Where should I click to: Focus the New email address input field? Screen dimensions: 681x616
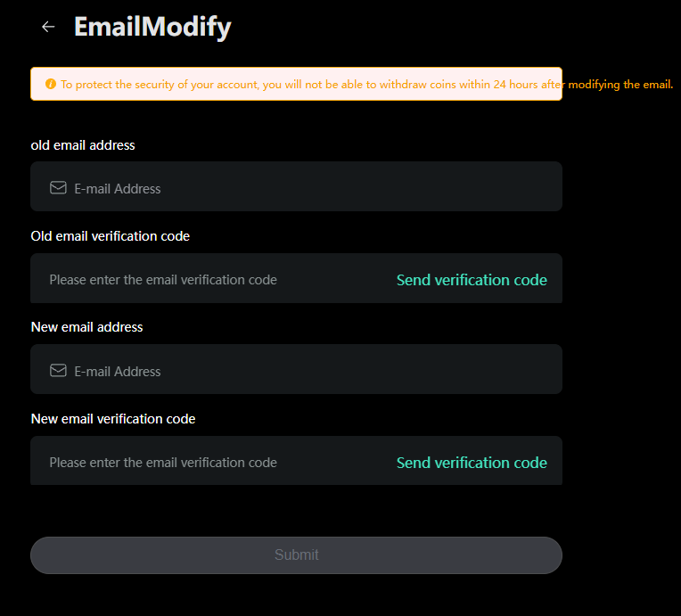(296, 369)
